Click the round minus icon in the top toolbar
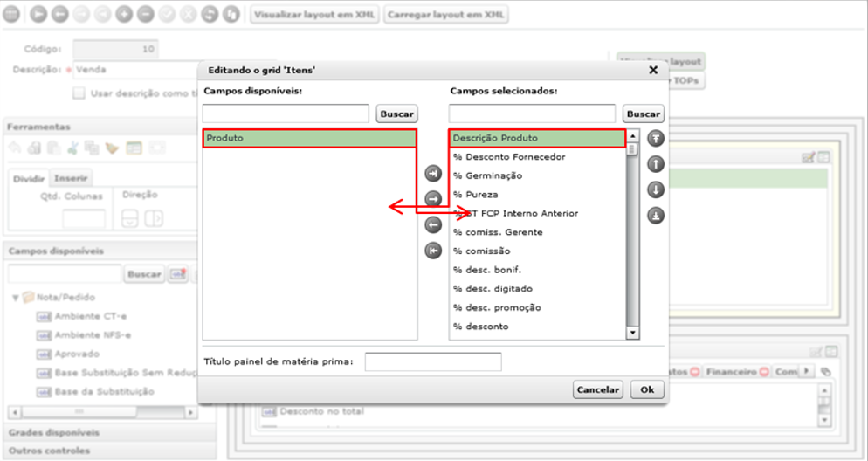868x461 pixels. (x=145, y=14)
